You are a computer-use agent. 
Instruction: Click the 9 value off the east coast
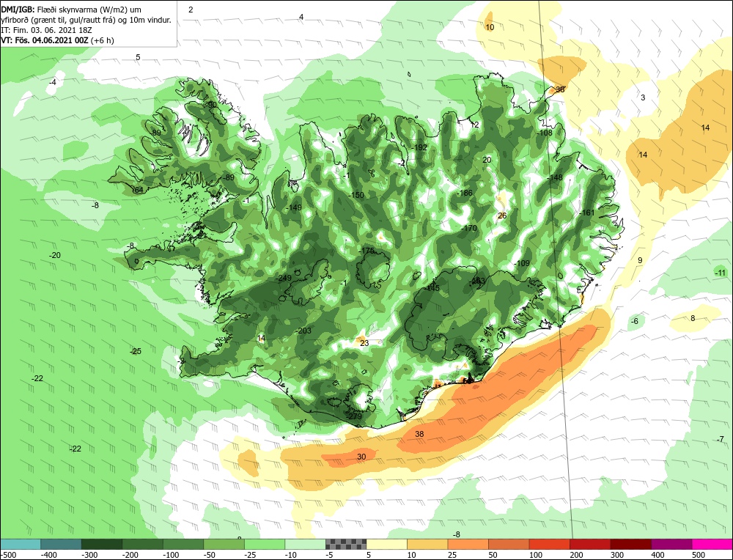pyautogui.click(x=640, y=260)
